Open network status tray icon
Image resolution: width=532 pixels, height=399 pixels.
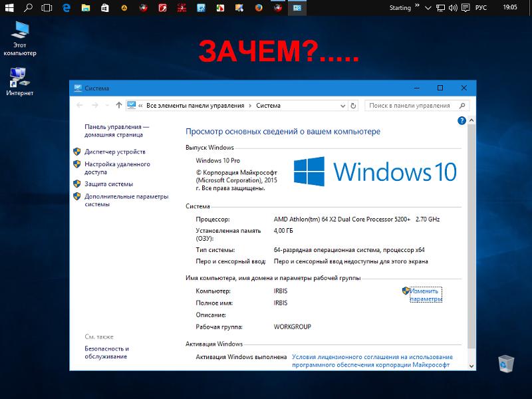click(x=440, y=8)
